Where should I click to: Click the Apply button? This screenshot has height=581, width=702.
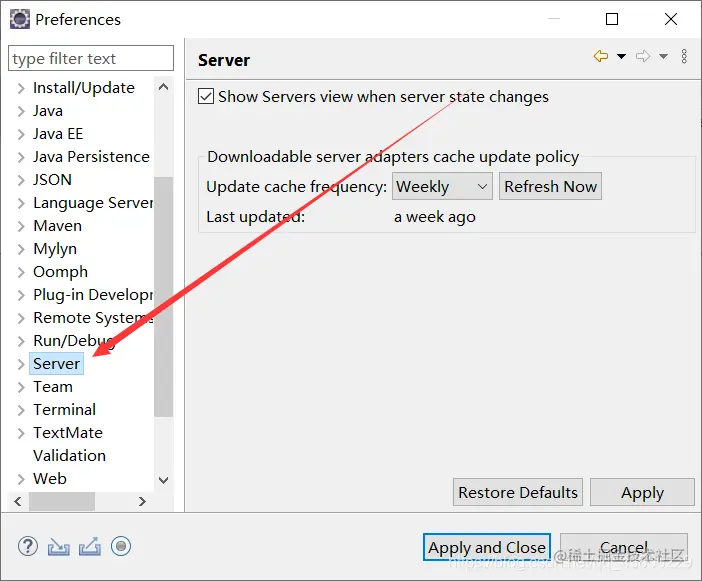(642, 492)
